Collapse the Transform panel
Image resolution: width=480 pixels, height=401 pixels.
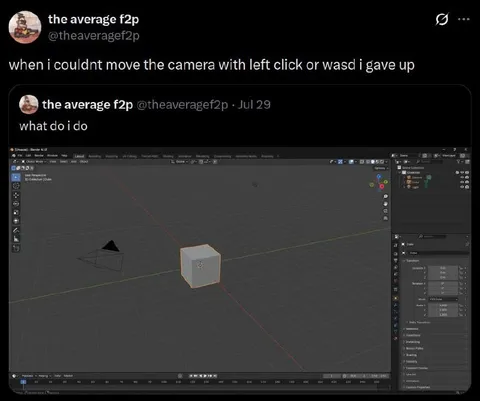(x=412, y=261)
